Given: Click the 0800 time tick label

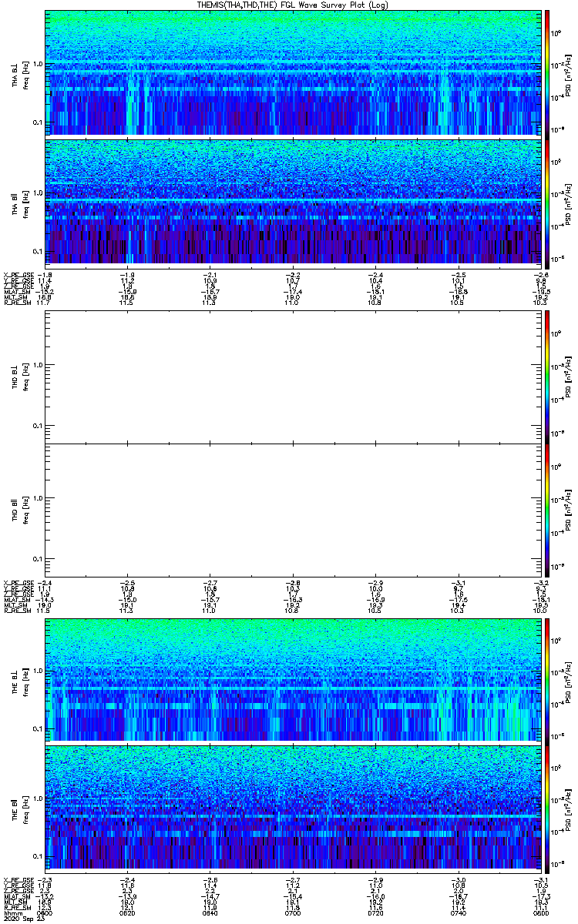Looking at the screenshot, I should 541,915.
